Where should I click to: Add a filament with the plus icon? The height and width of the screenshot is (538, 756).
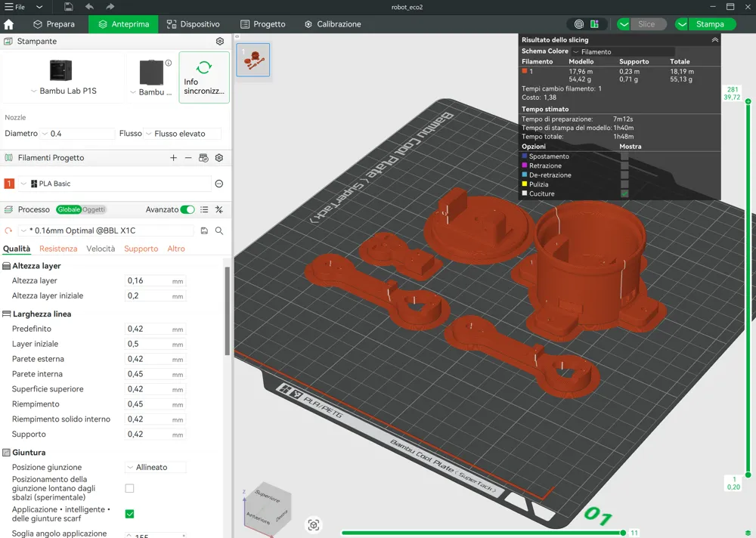[174, 158]
